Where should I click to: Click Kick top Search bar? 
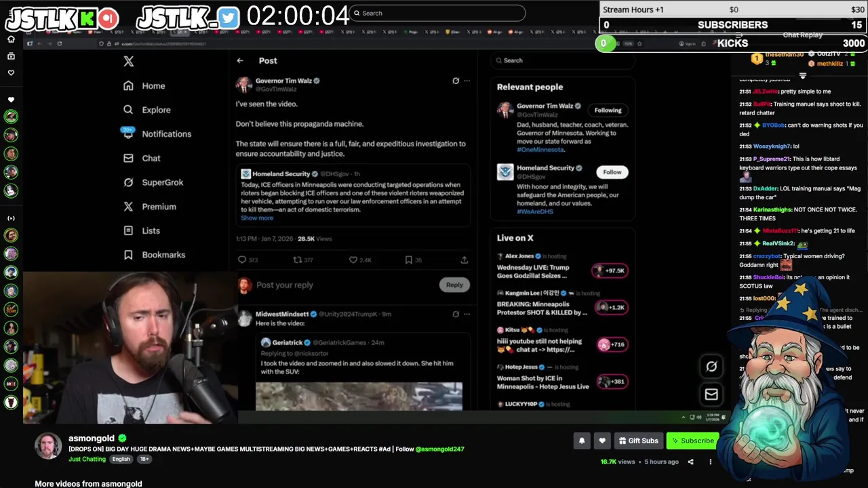click(437, 13)
